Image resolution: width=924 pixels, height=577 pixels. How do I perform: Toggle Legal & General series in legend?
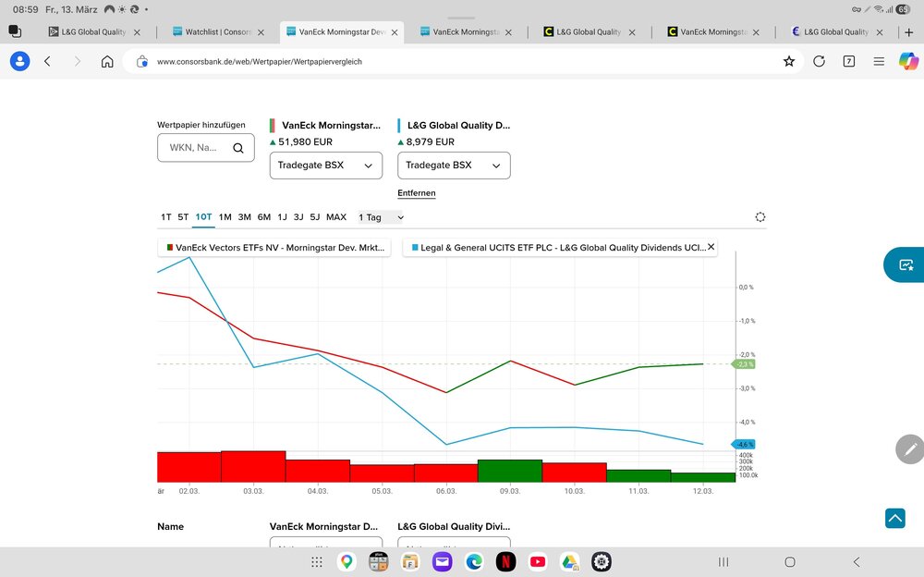pyautogui.click(x=559, y=248)
